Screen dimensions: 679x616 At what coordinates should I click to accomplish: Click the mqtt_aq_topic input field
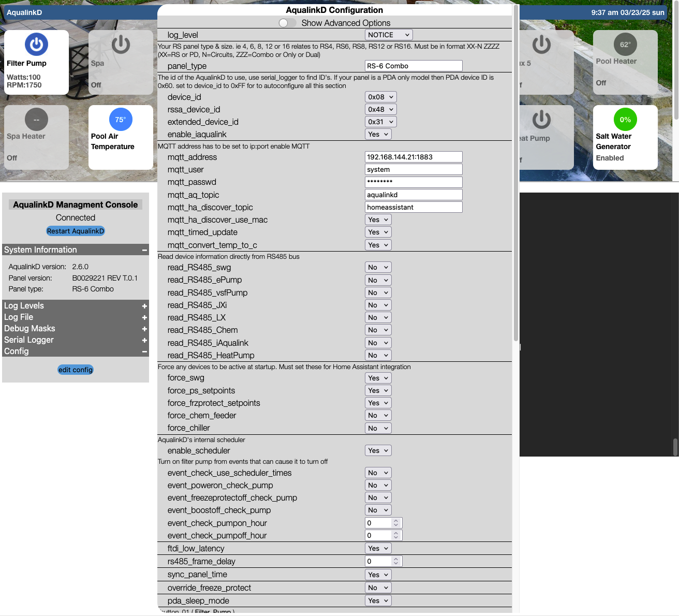click(414, 195)
